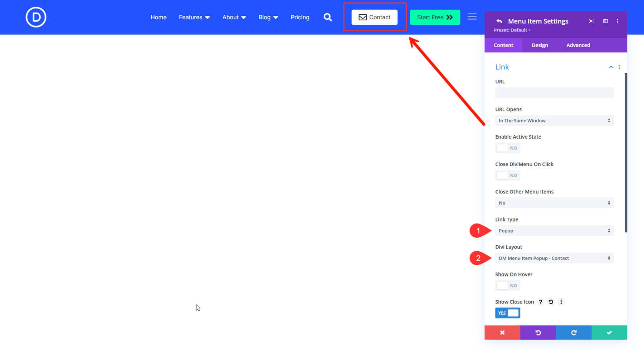
Task: Discard changes with the red X button
Action: pos(502,332)
